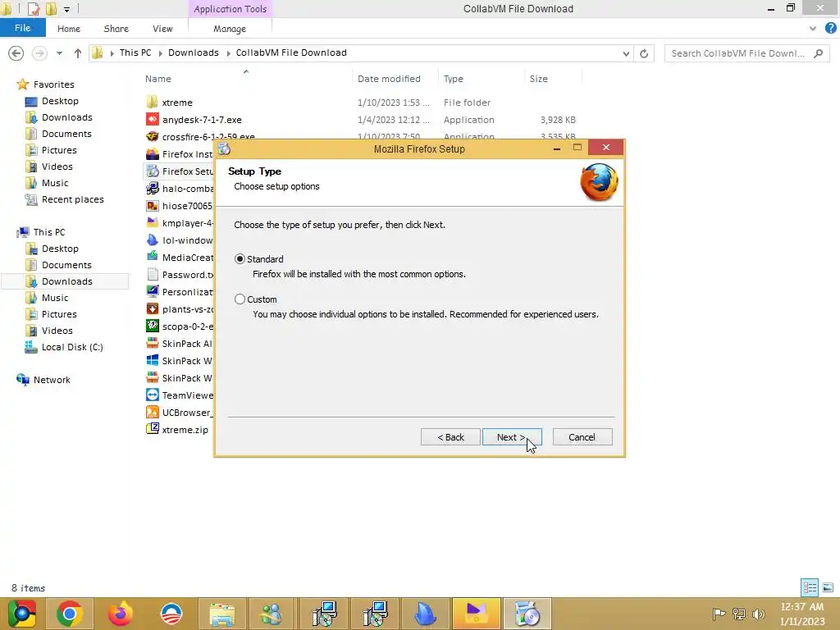Open Firefox from the taskbar

pos(121,614)
